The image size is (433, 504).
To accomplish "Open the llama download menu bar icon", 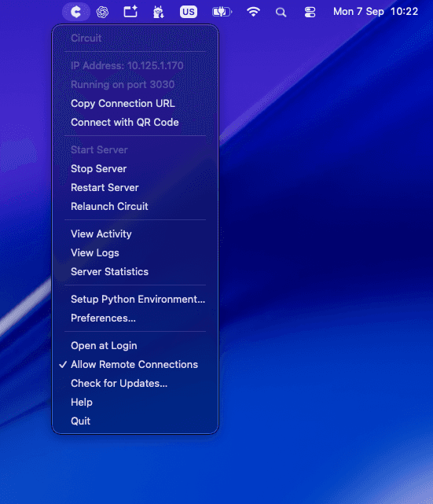I will (x=159, y=13).
